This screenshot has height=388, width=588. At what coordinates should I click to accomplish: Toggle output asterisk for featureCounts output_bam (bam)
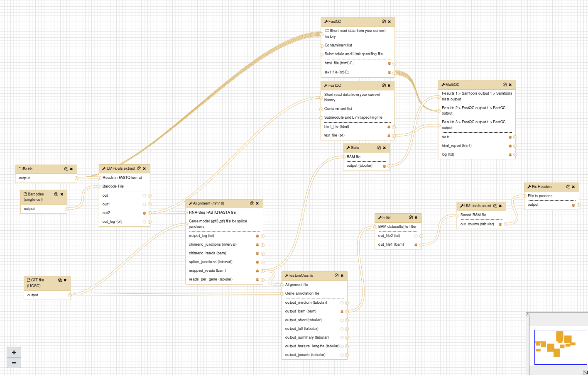click(342, 311)
